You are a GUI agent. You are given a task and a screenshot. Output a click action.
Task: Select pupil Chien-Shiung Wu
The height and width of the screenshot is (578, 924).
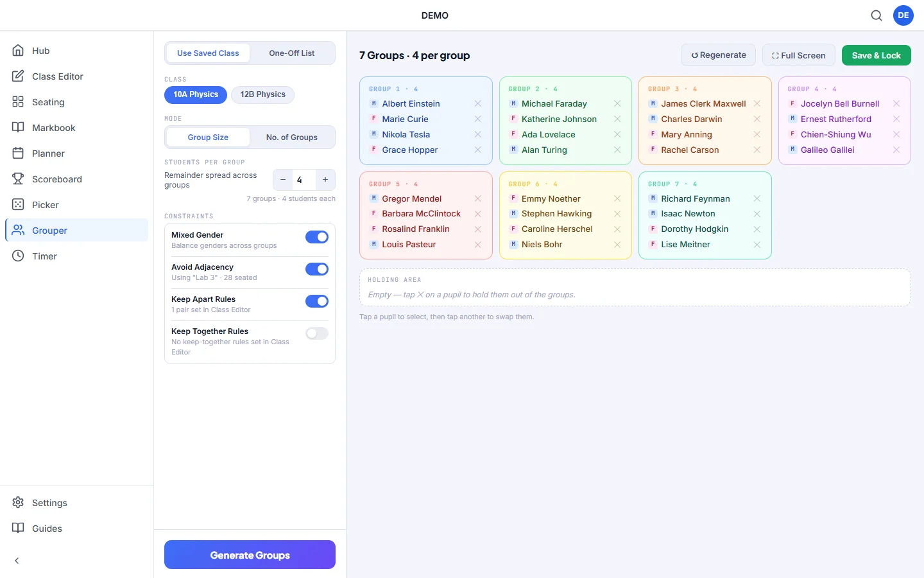click(837, 134)
